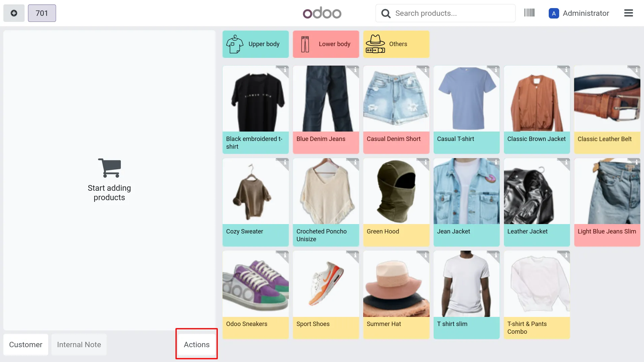Add Jean Jacket product to cart
This screenshot has width=644, height=362.
click(x=467, y=202)
